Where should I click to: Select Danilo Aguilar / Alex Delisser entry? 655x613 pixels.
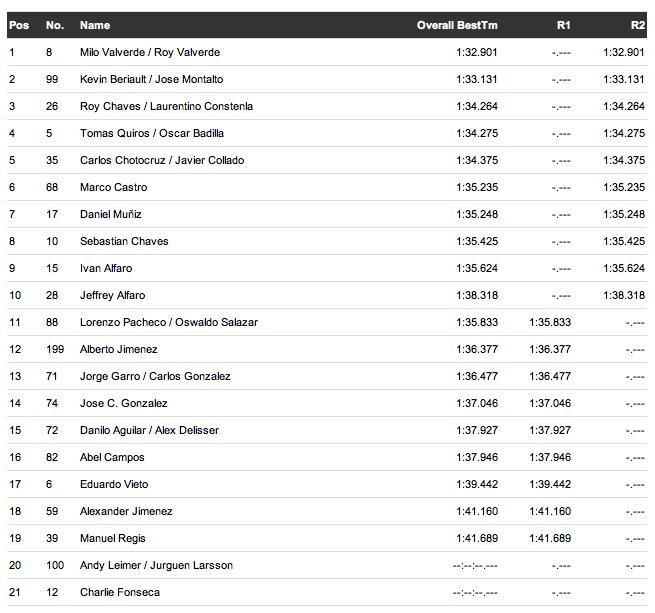pyautogui.click(x=149, y=430)
